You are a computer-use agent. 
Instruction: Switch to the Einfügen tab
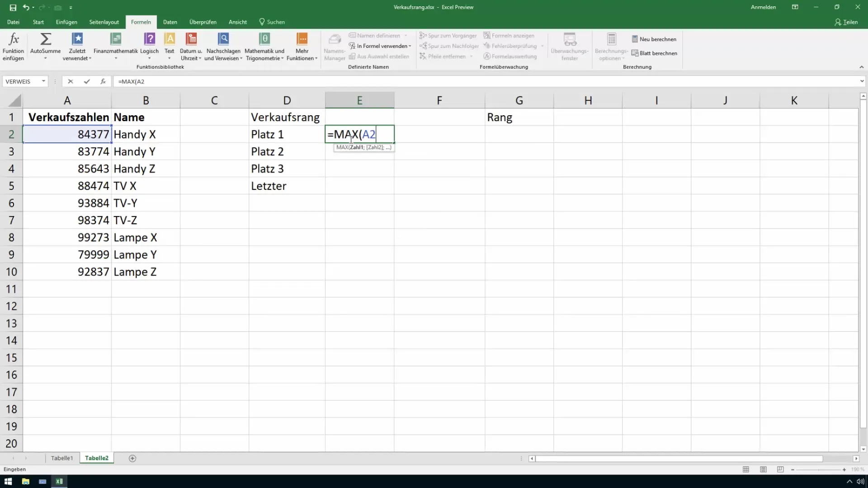click(66, 22)
